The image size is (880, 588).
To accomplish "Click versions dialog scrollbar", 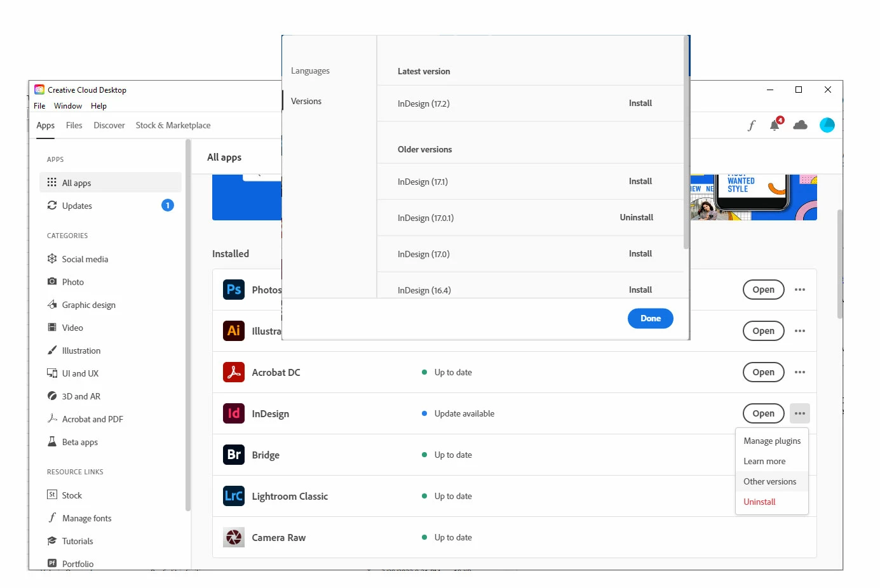I will click(686, 143).
